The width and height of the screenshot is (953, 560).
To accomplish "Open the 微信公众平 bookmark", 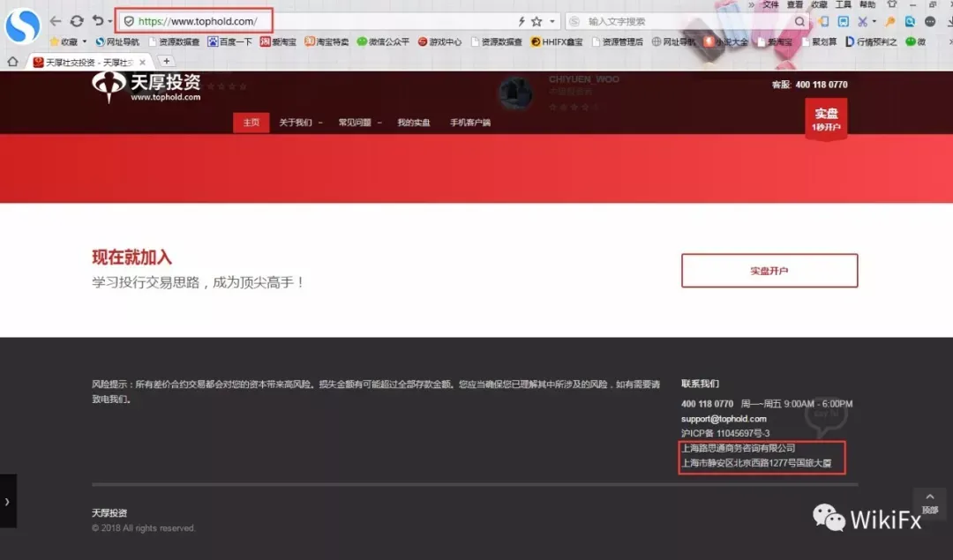I will click(383, 42).
